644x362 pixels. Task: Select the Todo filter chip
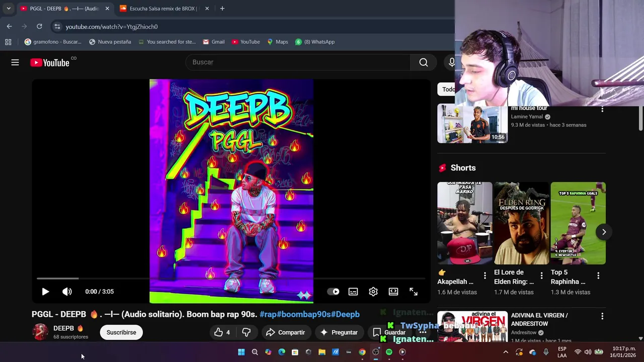coord(446,89)
